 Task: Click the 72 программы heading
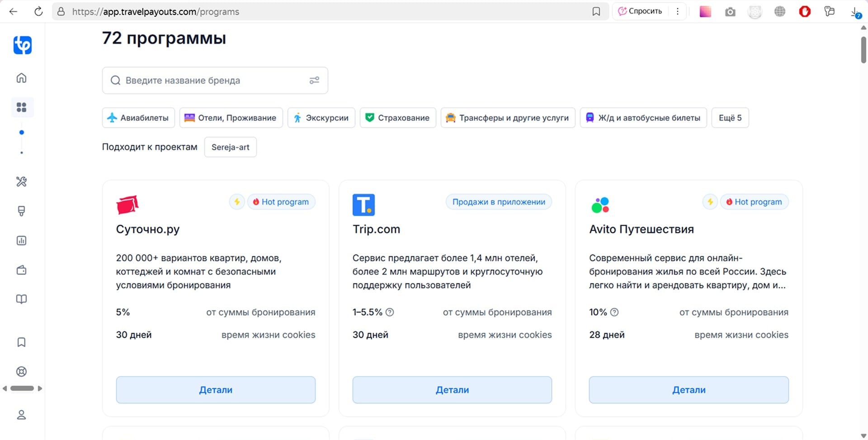(x=164, y=38)
